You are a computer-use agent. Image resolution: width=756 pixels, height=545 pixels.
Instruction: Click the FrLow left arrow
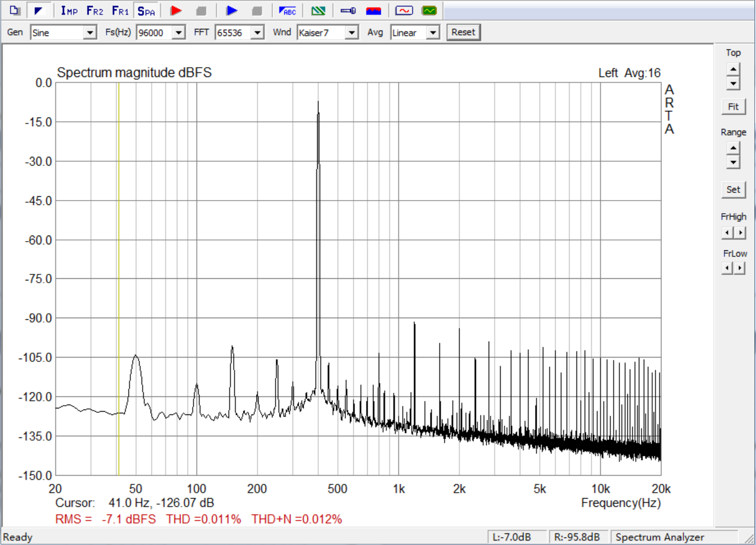(x=727, y=268)
